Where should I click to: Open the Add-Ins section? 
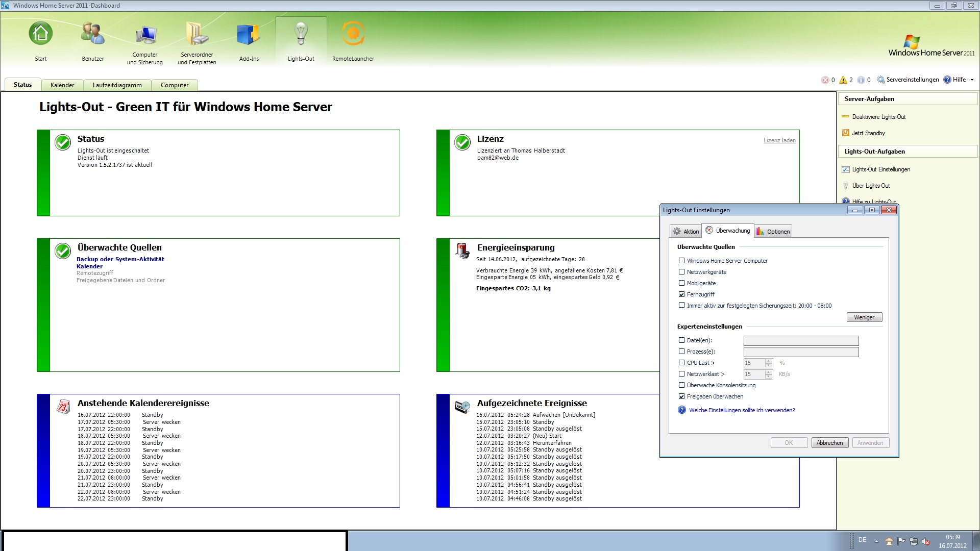[x=249, y=34]
